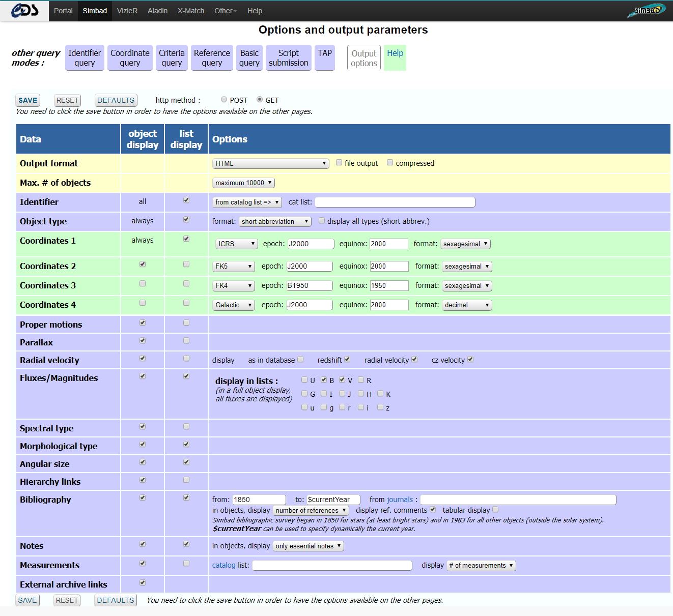
Task: Switch to Identifier query mode
Action: pos(85,57)
